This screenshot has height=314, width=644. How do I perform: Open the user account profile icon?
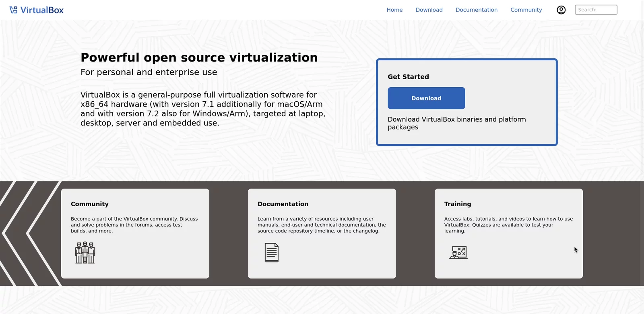[561, 10]
